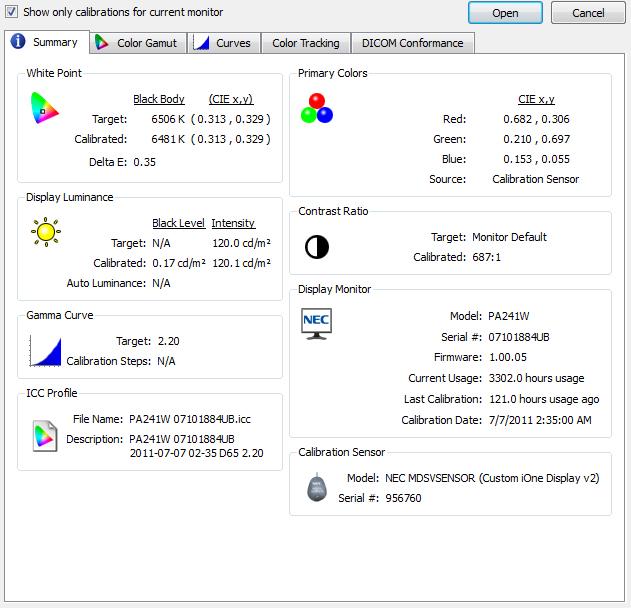Click the Blue value '0.153 , 0.055'
This screenshot has height=608, width=631.
[x=536, y=159]
